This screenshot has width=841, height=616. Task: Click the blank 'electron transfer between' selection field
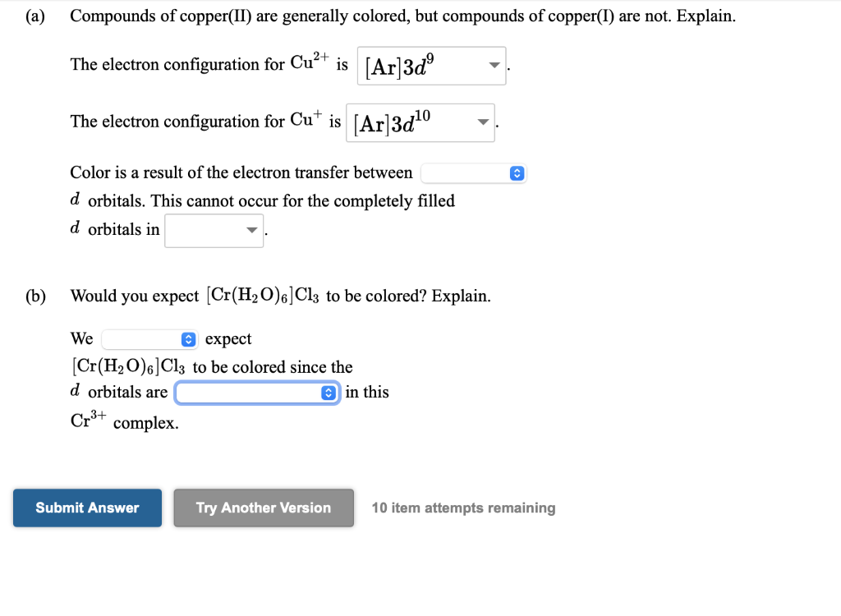point(468,173)
